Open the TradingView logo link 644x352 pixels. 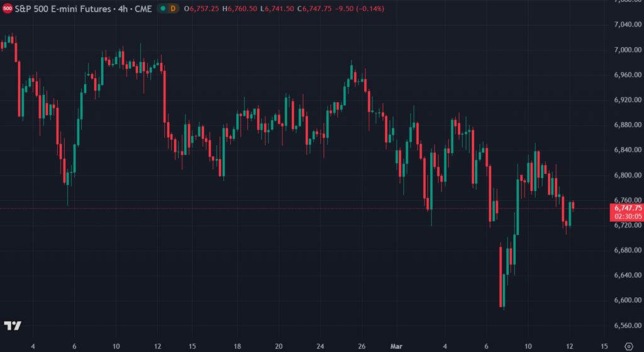13,326
